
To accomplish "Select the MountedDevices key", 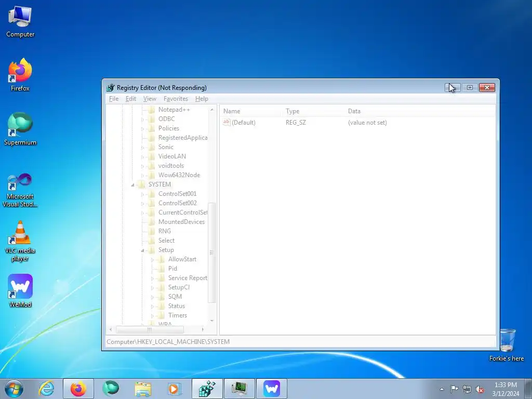I will pyautogui.click(x=181, y=221).
